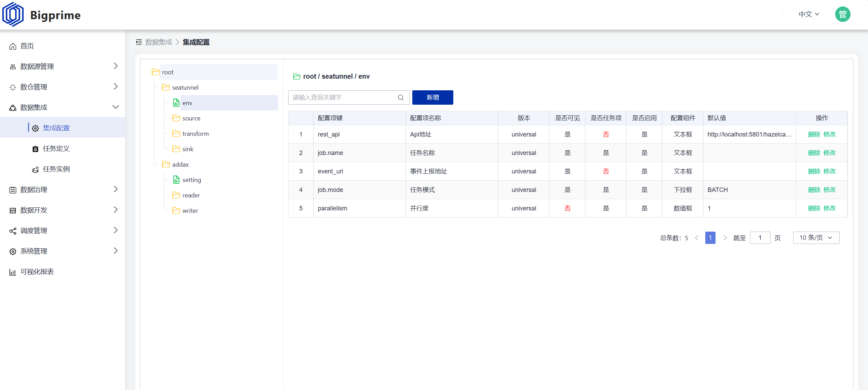Viewport: 868px width, 390px height.
Task: Open the 10 条/页 page size dropdown
Action: (x=816, y=238)
